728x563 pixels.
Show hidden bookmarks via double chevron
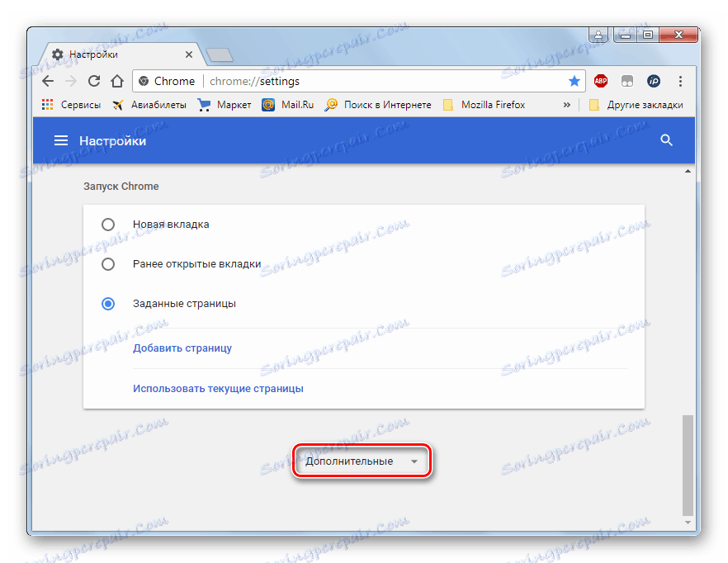click(566, 105)
